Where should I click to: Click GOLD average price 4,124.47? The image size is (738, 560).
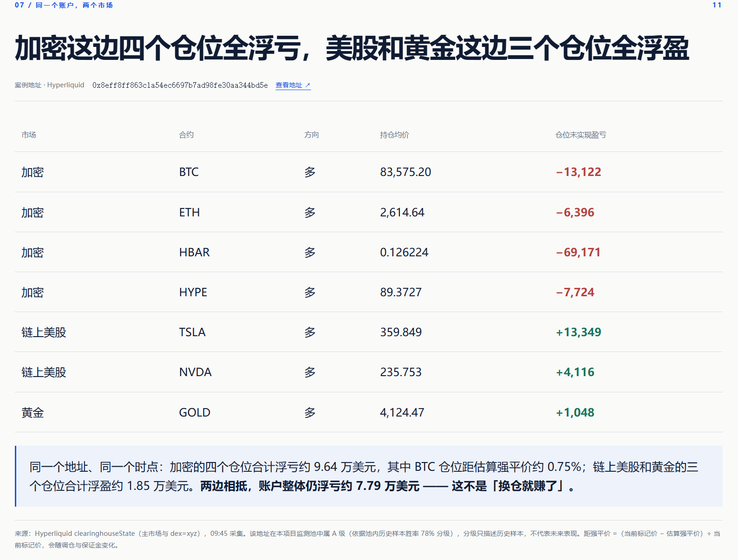point(402,412)
